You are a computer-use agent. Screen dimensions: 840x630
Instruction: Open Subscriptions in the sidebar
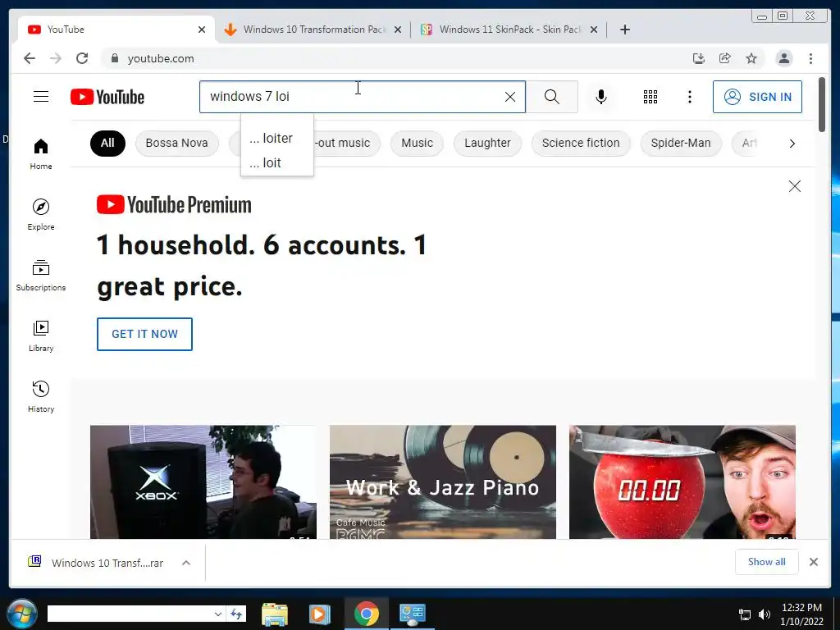[x=41, y=276]
